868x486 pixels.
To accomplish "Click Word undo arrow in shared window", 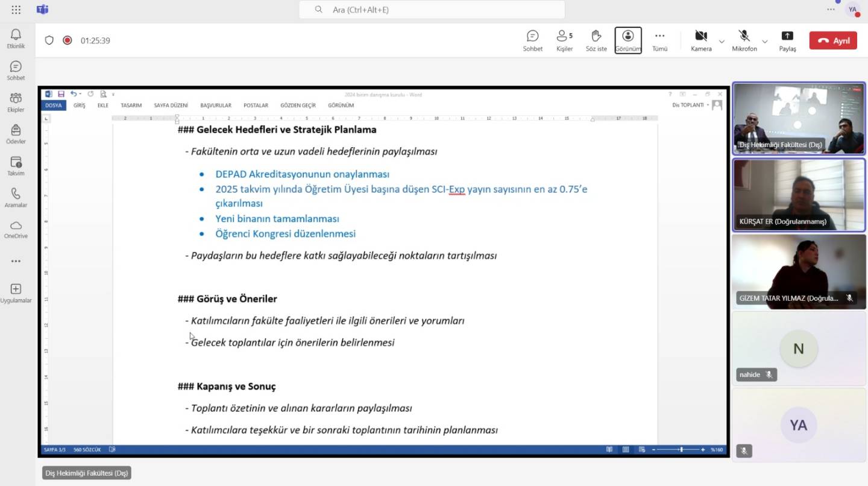I will pos(73,94).
